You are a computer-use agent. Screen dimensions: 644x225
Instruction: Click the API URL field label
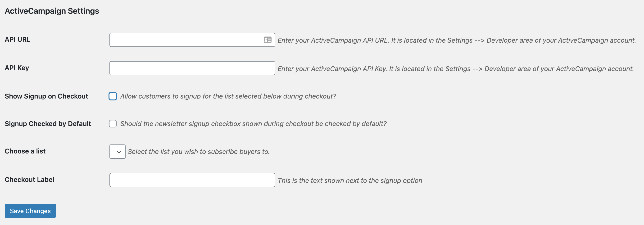18,40
